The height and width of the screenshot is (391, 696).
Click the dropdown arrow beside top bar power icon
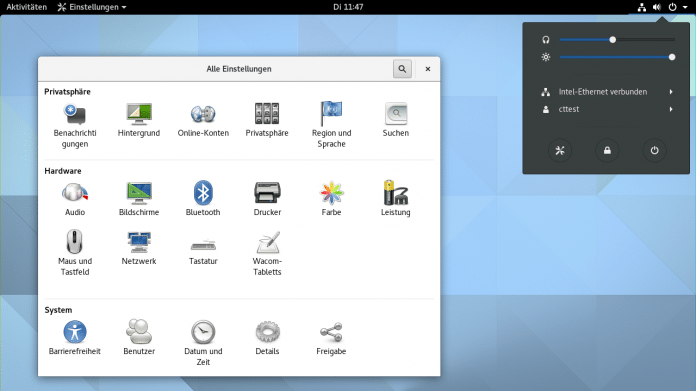(685, 7)
